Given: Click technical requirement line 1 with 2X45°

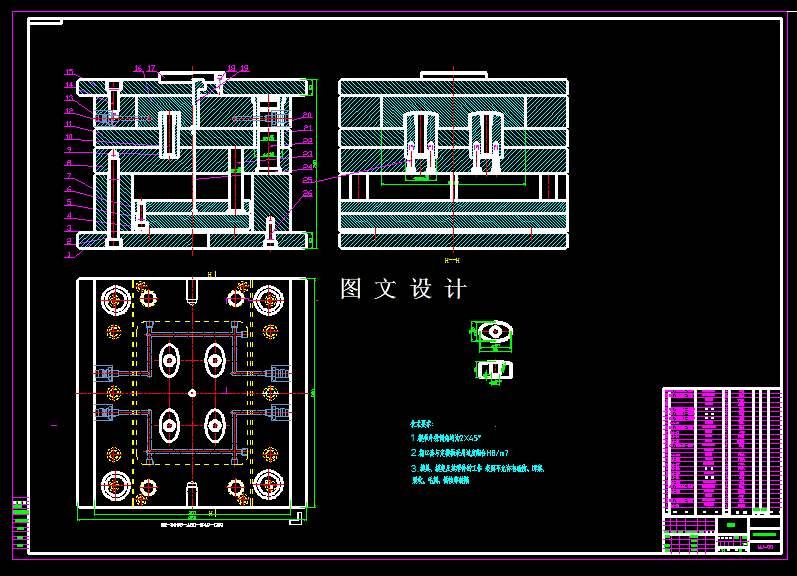Looking at the screenshot, I should (446, 438).
